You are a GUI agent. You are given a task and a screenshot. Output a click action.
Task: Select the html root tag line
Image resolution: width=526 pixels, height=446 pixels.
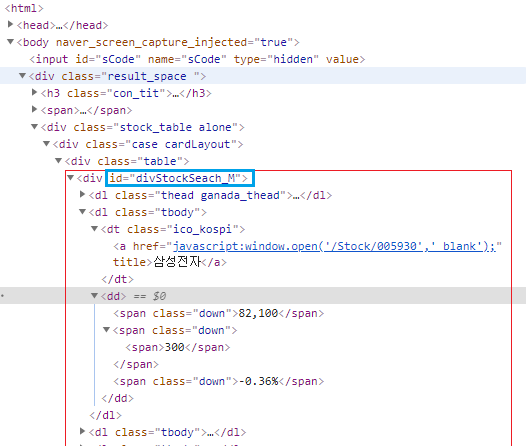[24, 8]
